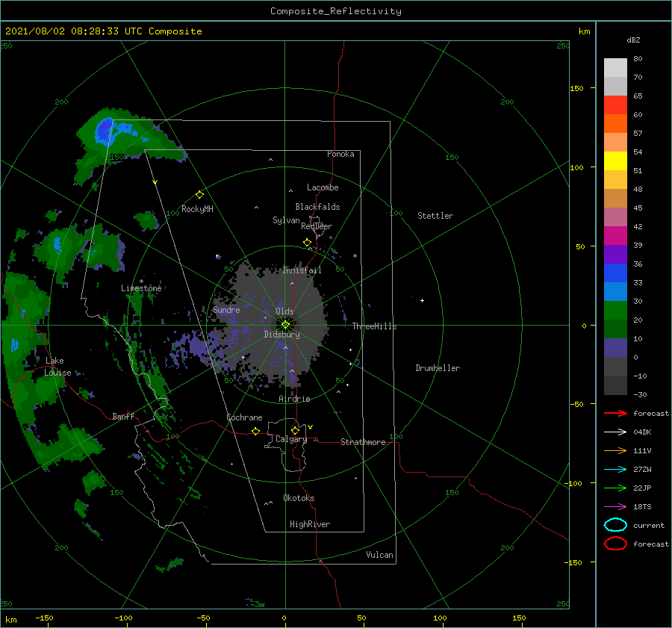Click the asterisk marker east of RedDeer
This screenshot has width=672, height=628.
pos(355,256)
